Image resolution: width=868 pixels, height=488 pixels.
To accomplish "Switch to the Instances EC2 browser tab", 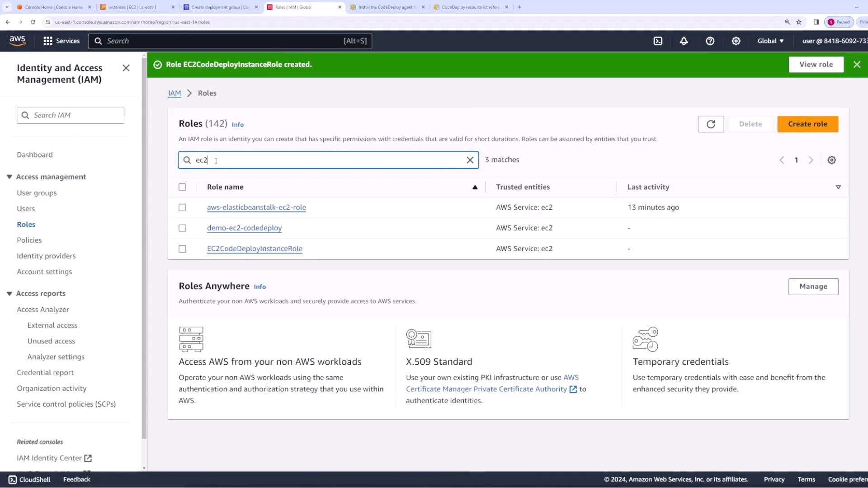I will click(132, 7).
